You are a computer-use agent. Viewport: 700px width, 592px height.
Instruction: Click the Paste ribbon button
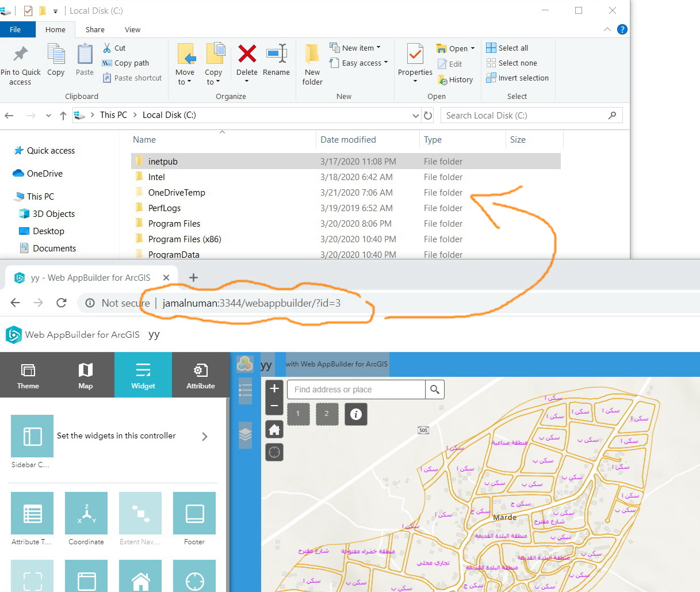[x=85, y=60]
